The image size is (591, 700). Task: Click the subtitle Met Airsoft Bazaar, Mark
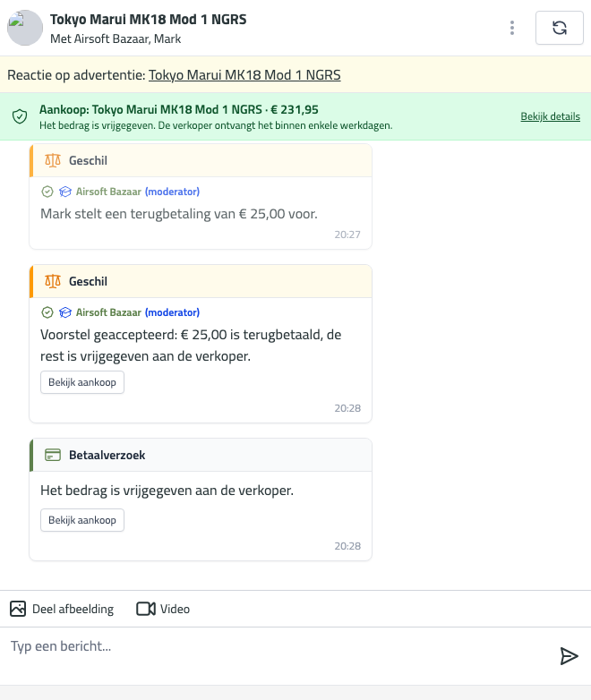[x=116, y=39]
